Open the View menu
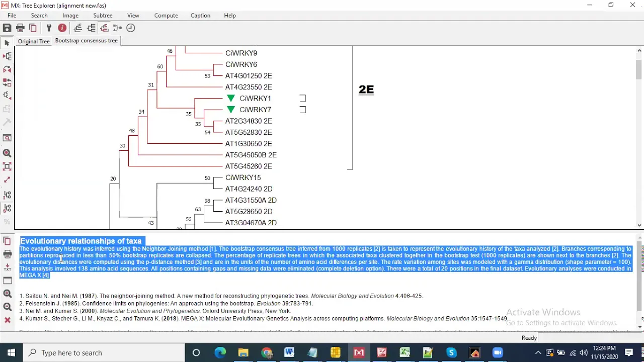 (x=133, y=16)
